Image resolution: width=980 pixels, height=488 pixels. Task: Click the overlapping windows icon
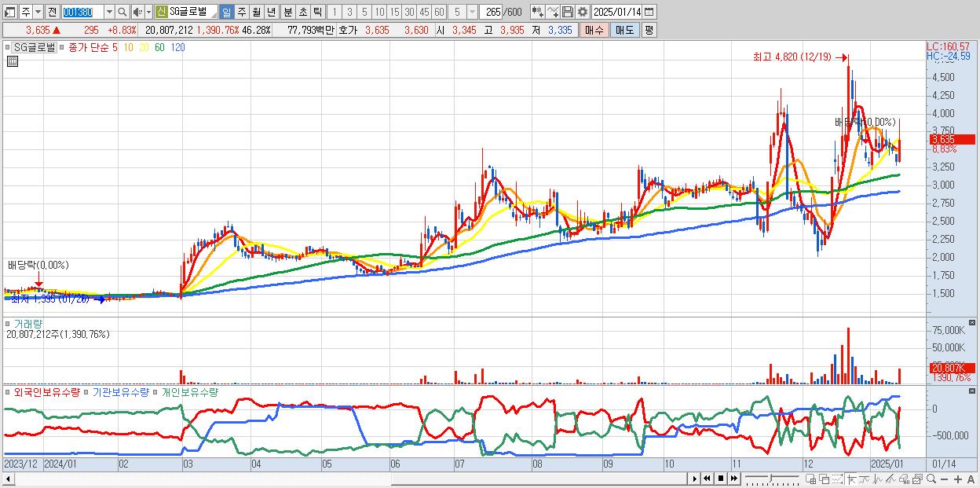pos(825,479)
